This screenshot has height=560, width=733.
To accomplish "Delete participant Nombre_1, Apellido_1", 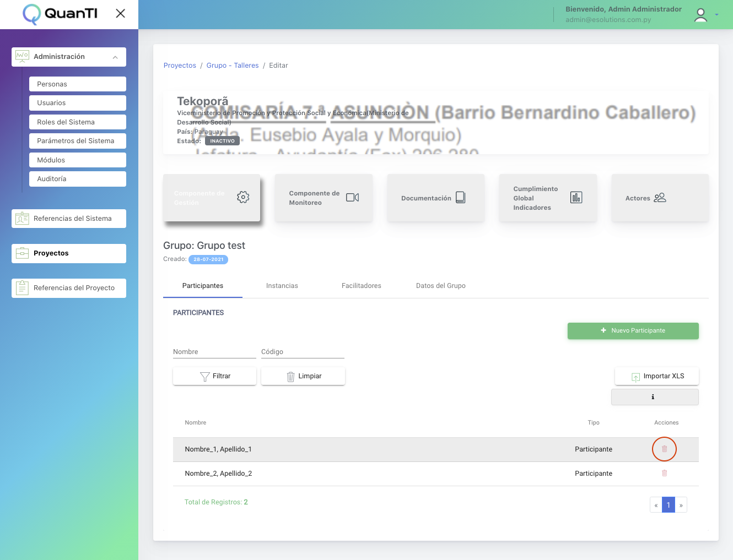I will point(664,449).
